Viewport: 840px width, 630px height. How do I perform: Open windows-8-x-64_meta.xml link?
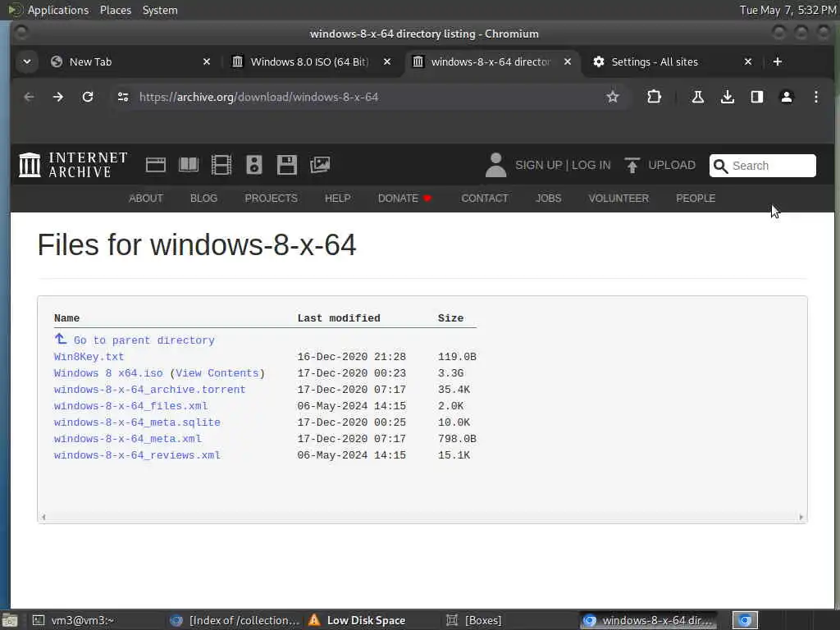pos(127,439)
